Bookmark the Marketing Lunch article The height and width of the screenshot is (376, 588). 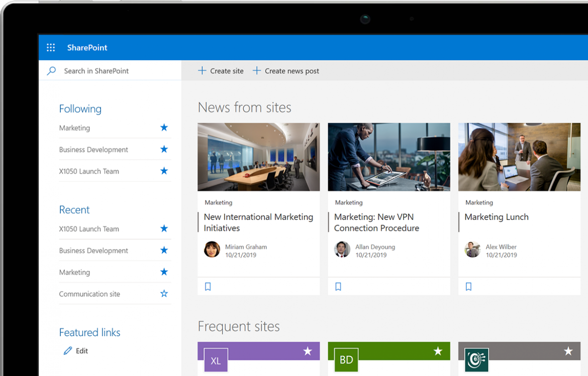pyautogui.click(x=468, y=286)
